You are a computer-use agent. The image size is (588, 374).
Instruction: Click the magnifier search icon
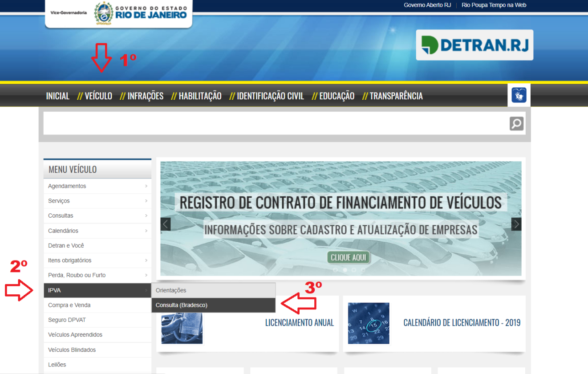517,123
